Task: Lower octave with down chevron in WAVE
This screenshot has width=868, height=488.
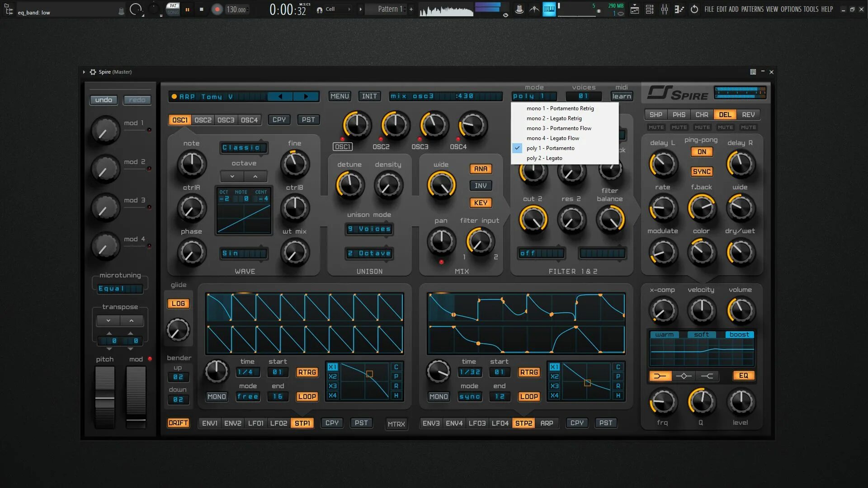Action: click(x=232, y=176)
